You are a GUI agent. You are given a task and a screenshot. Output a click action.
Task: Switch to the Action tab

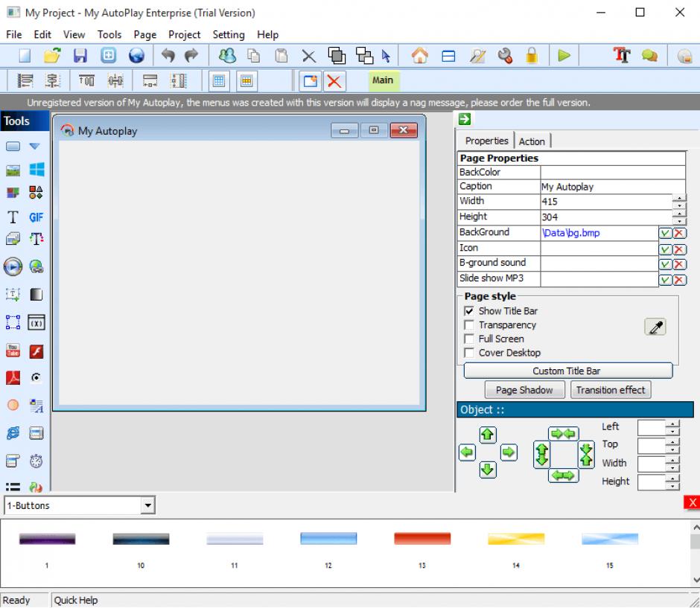click(531, 141)
